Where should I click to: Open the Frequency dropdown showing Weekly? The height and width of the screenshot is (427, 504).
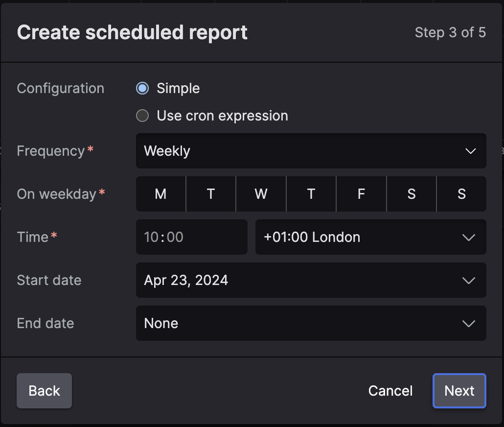pyautogui.click(x=303, y=151)
